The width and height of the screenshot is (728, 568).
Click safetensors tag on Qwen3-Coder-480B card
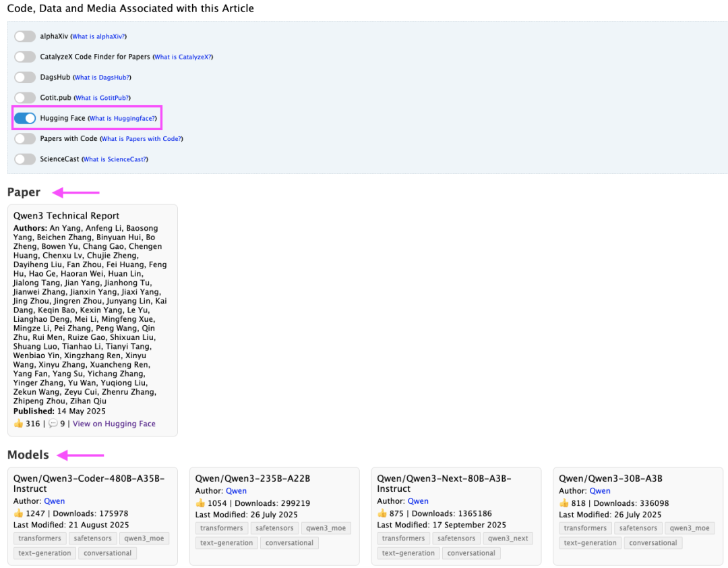[93, 538]
